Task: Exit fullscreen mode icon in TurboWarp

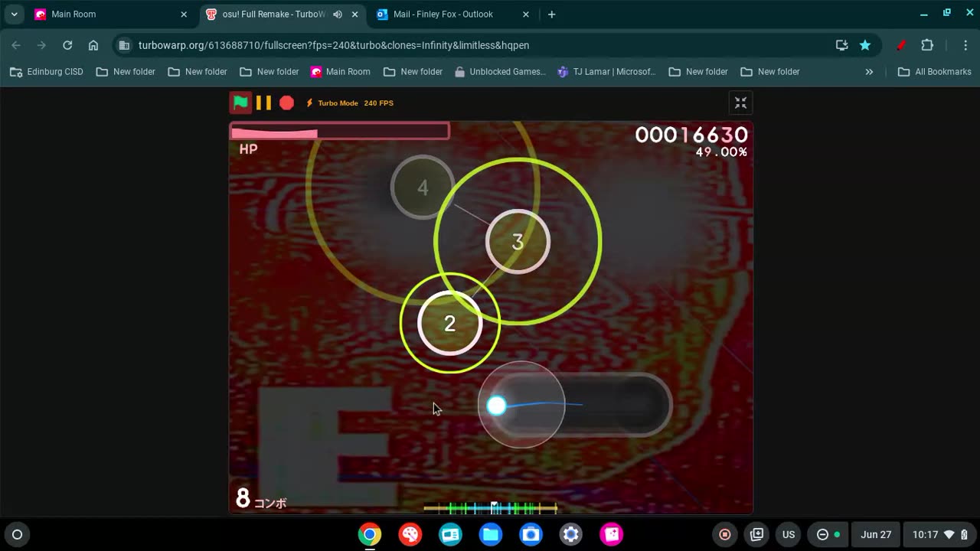Action: pos(740,103)
